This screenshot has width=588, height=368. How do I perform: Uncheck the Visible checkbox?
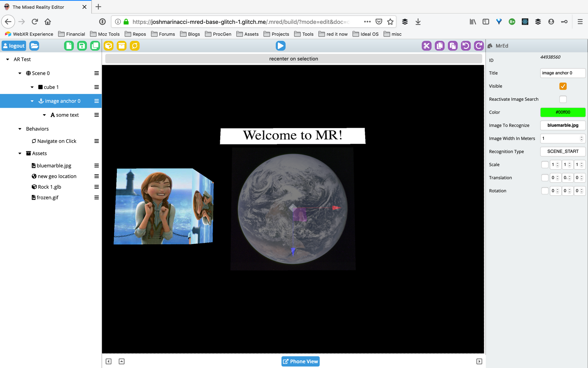click(x=563, y=86)
